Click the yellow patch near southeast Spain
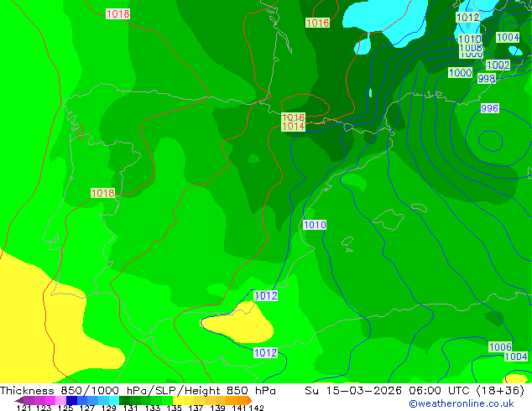This screenshot has height=411, width=532. click(239, 324)
